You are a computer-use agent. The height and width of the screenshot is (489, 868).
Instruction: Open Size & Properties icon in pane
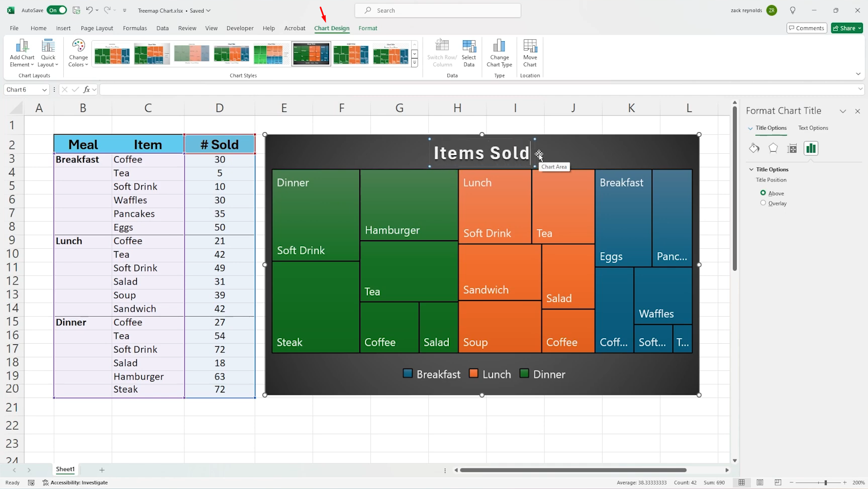coord(792,148)
